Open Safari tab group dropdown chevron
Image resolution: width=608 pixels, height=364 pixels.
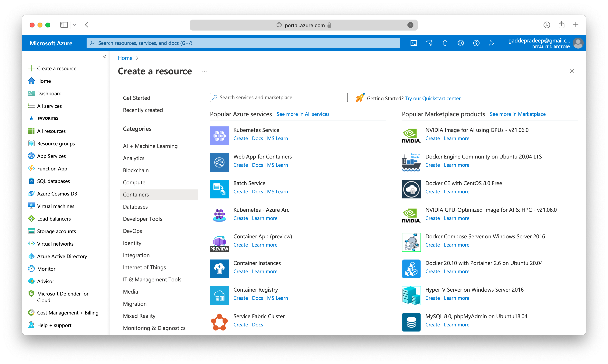(74, 25)
